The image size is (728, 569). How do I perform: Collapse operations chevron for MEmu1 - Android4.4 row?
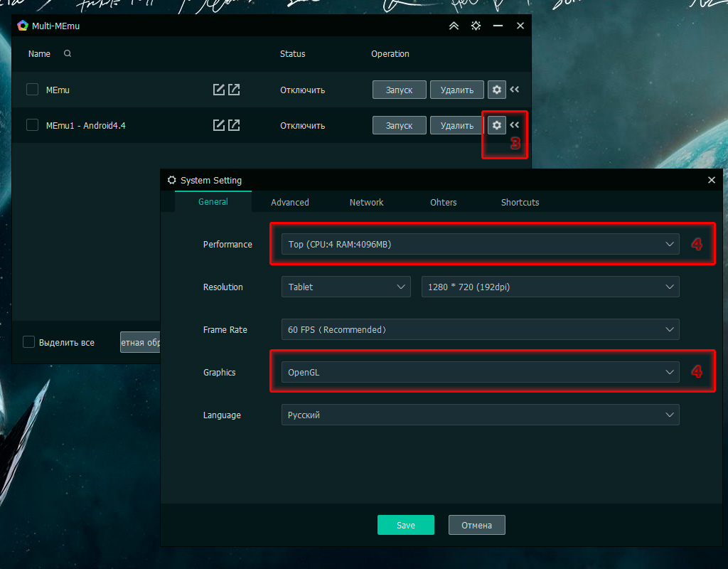click(x=515, y=124)
